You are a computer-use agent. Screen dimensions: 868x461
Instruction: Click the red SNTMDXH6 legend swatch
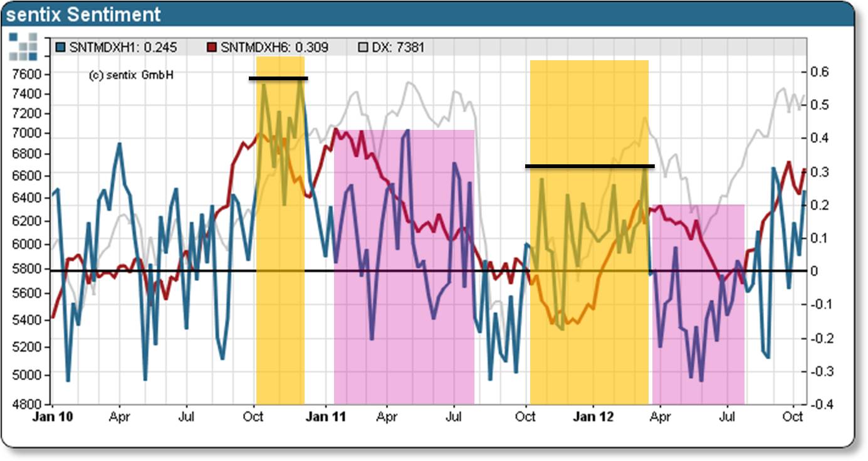212,47
